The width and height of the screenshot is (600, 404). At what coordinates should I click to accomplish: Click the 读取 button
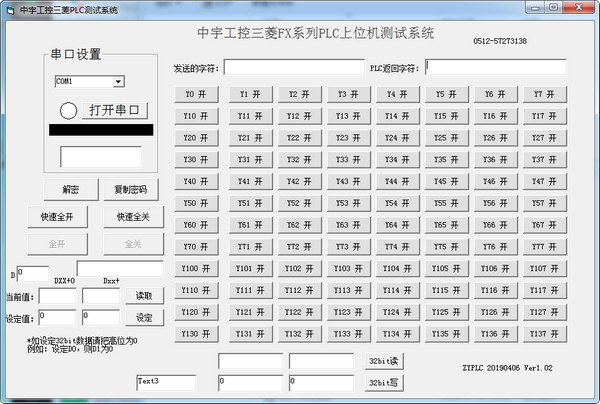pos(144,296)
